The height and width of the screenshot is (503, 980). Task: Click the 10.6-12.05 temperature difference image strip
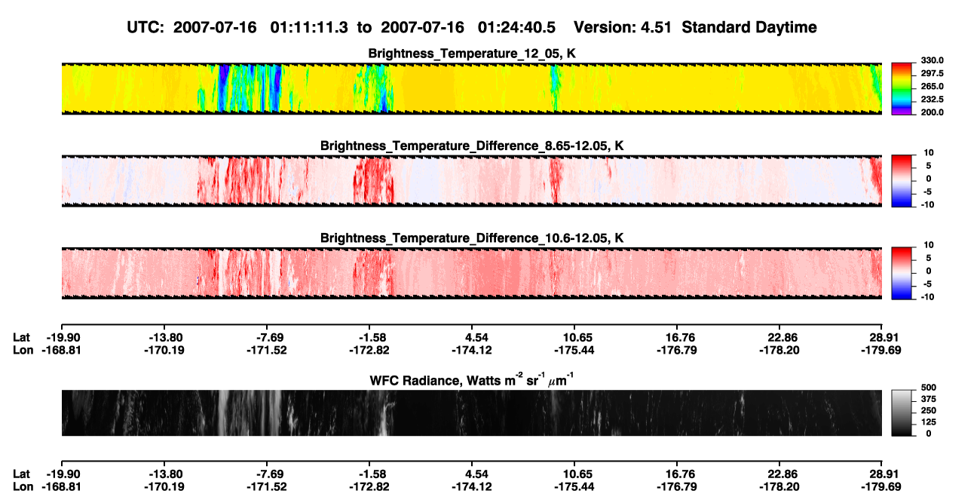471,272
